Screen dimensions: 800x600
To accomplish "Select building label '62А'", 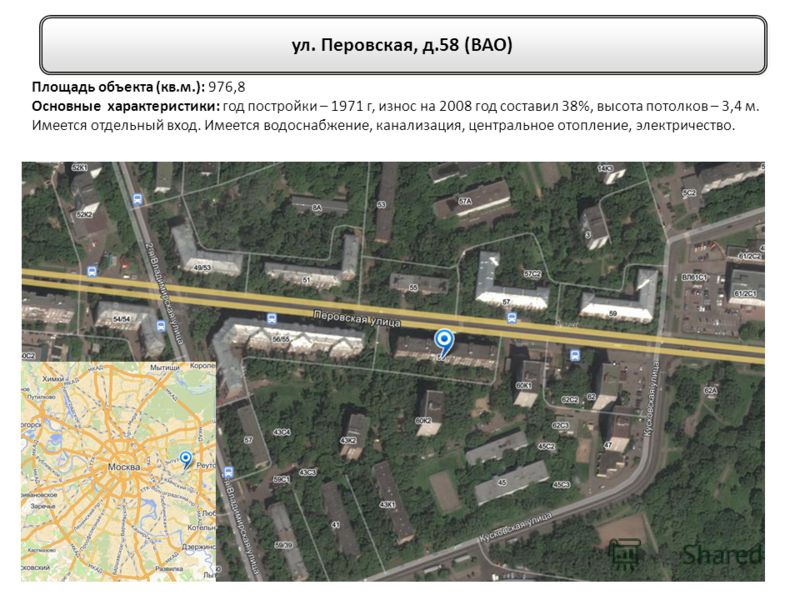I will (x=710, y=390).
